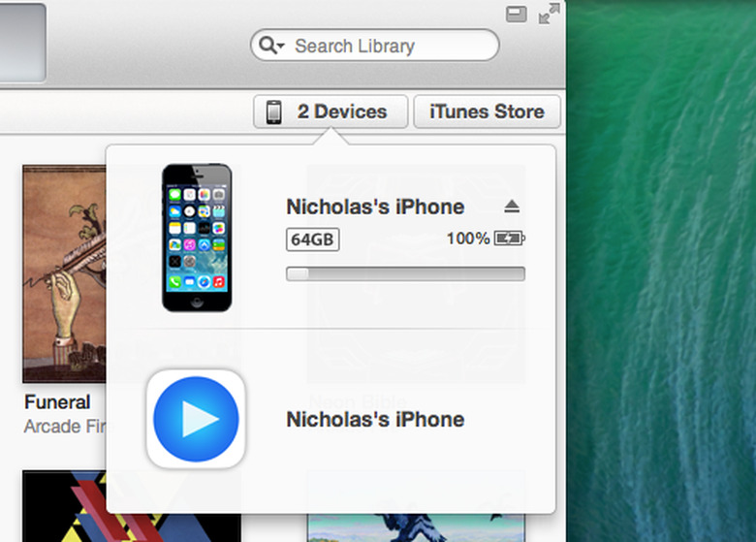
Task: Eject Nicholas's iPhone using the eject icon
Action: pyautogui.click(x=513, y=207)
